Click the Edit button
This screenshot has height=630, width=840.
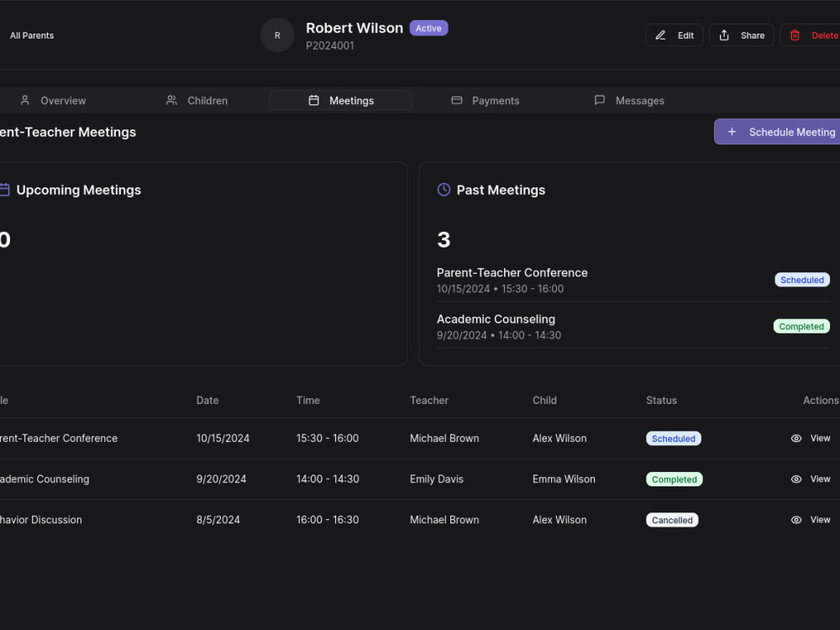(x=674, y=35)
